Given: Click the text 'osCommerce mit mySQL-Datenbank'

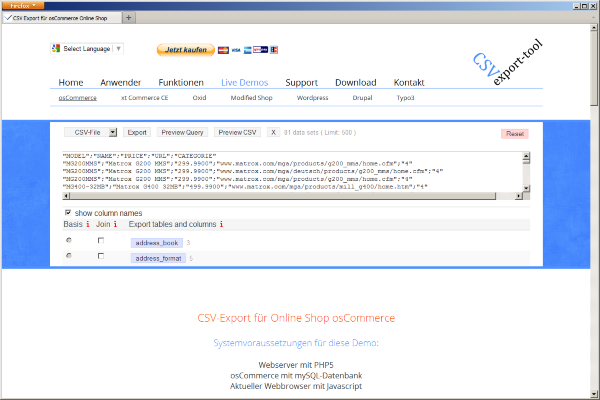Looking at the screenshot, I should click(x=296, y=376).
